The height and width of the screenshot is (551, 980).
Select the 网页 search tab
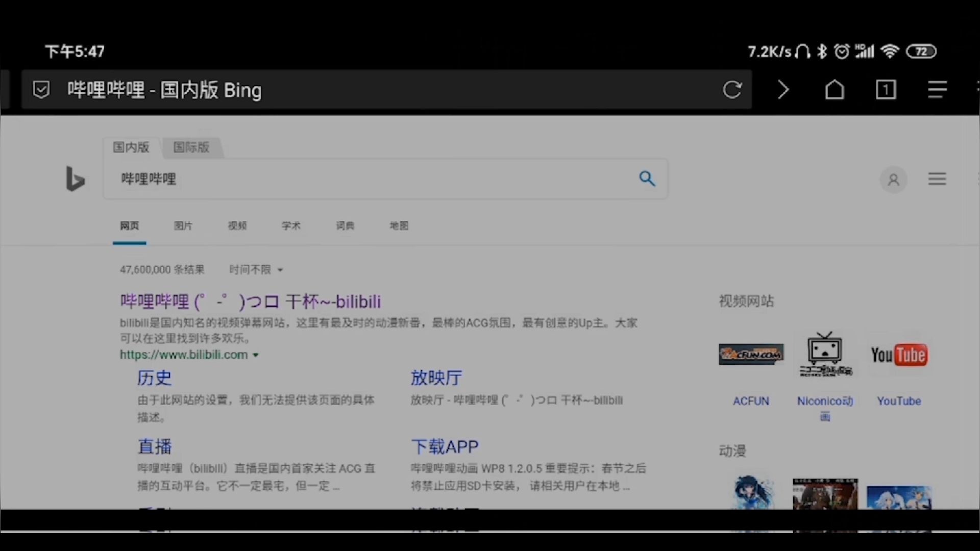129,226
